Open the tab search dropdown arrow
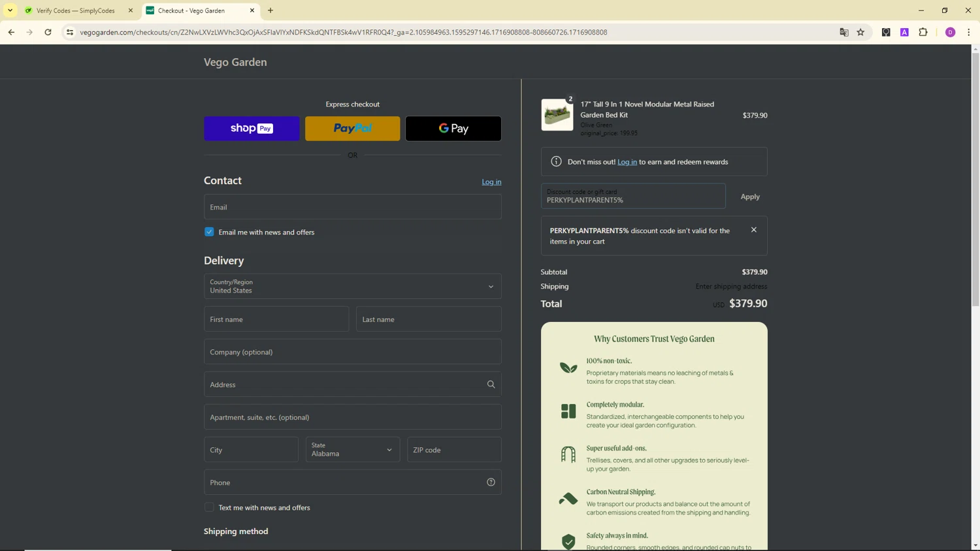 point(10,10)
